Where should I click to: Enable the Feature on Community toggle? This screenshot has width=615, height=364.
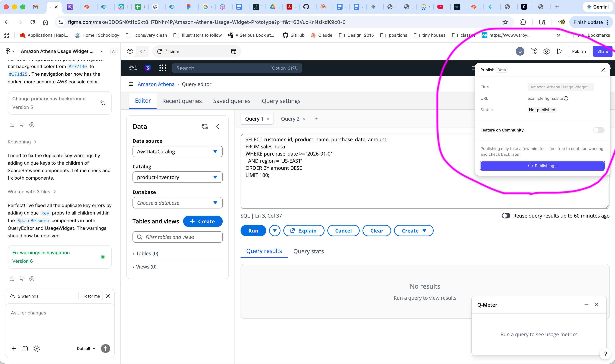pos(599,130)
